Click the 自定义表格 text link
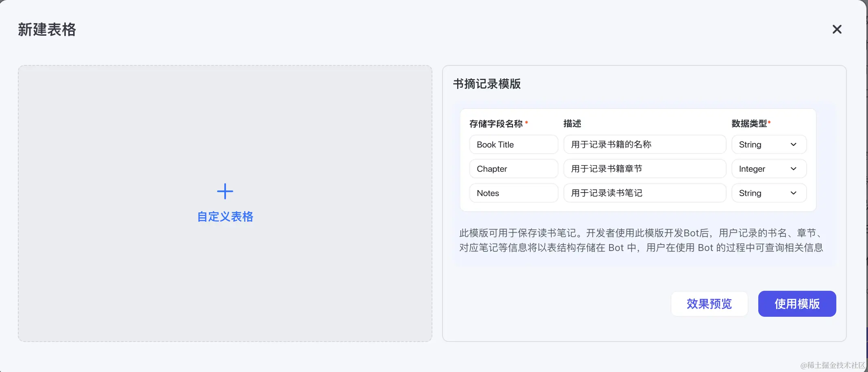Viewport: 868px width, 372px height. tap(225, 216)
